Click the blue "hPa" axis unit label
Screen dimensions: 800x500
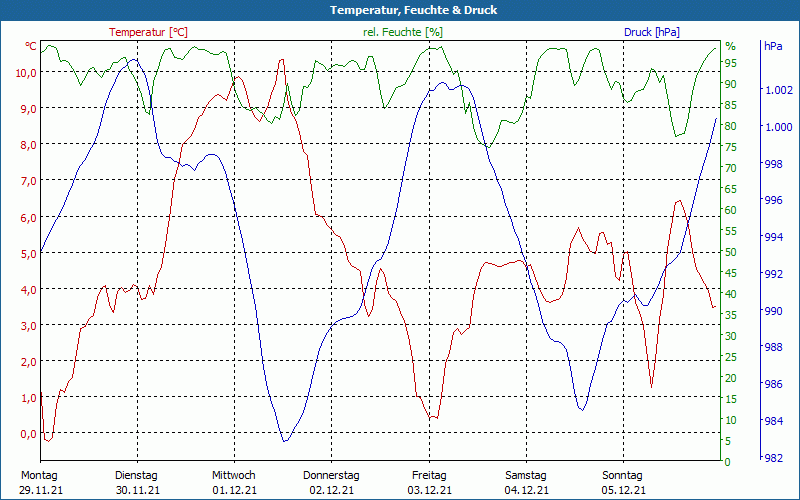click(x=773, y=46)
